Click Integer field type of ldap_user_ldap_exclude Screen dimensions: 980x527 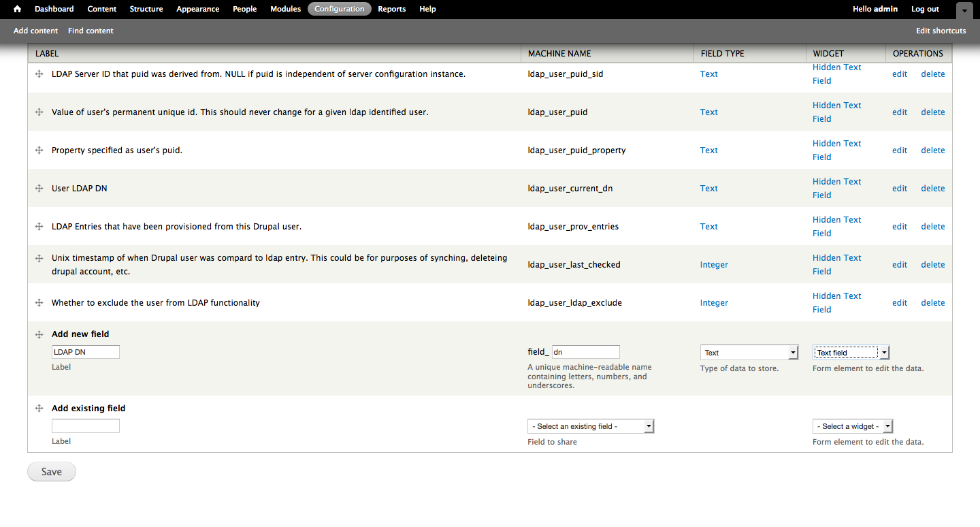coord(714,303)
